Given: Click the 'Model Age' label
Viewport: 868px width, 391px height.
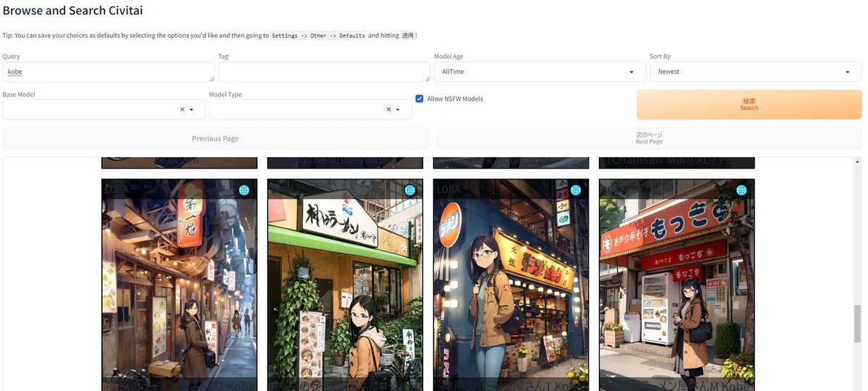Looking at the screenshot, I should pyautogui.click(x=448, y=56).
